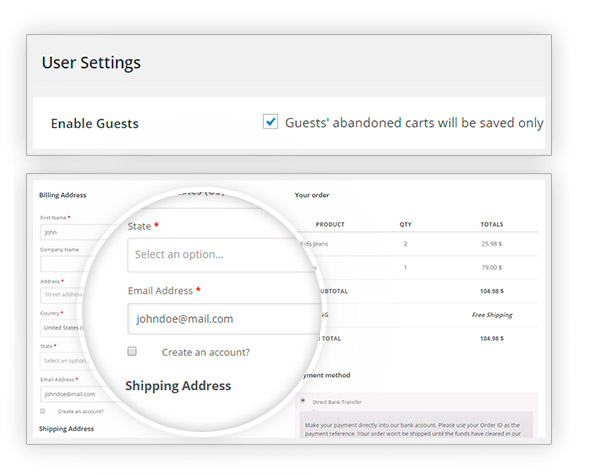Click the magnified Create an account? label
Screen dimensions: 600x475
206,352
